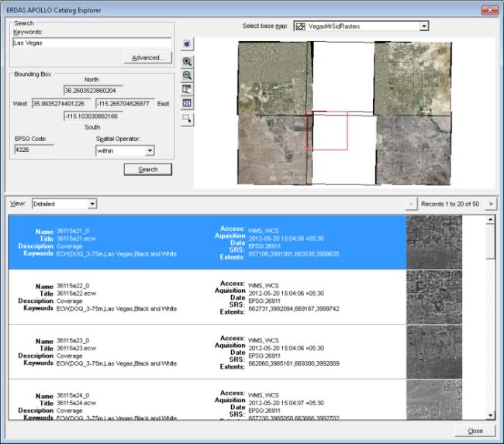Click the name 36115a23_0
This screenshot has height=444, width=504.
73,340
